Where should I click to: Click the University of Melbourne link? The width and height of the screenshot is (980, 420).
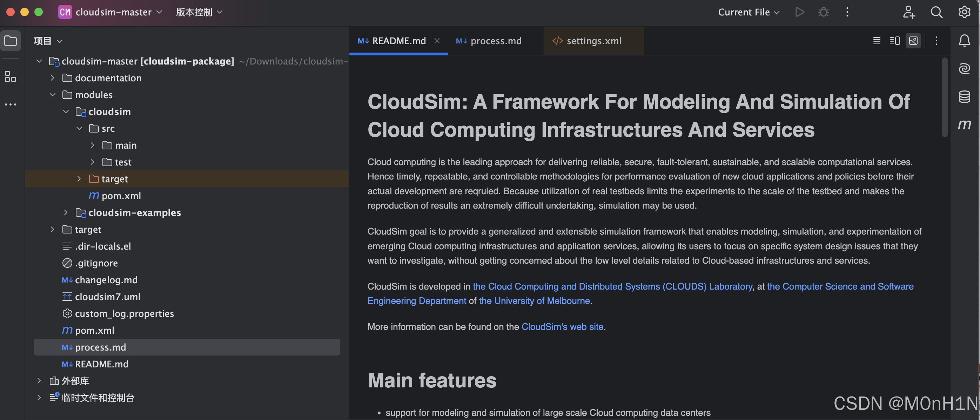coord(534,301)
